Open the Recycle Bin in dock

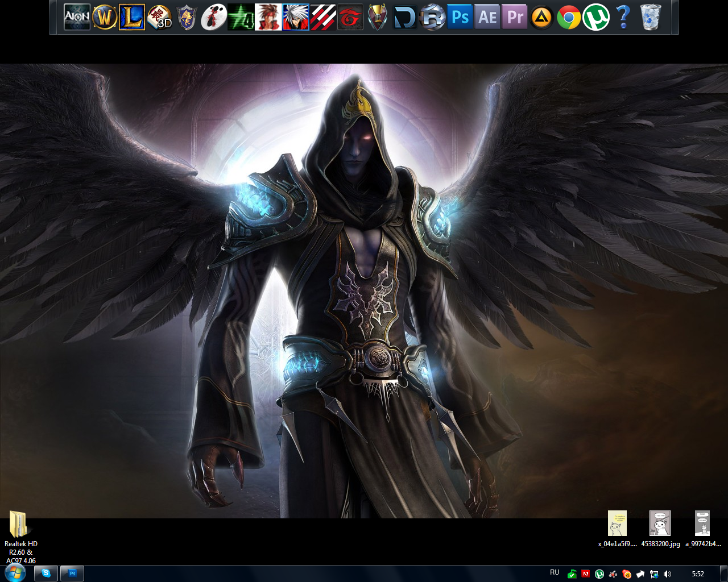651,17
